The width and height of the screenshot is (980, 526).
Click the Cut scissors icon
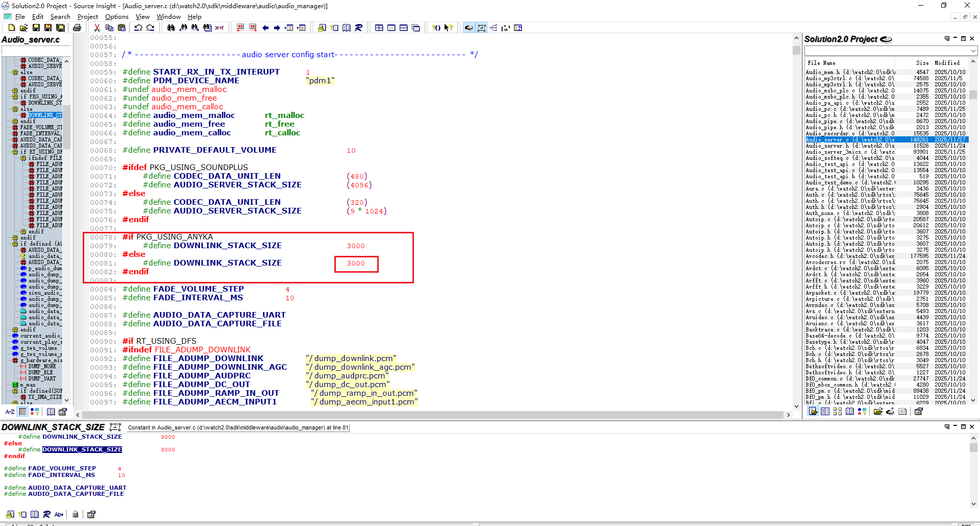click(97, 28)
